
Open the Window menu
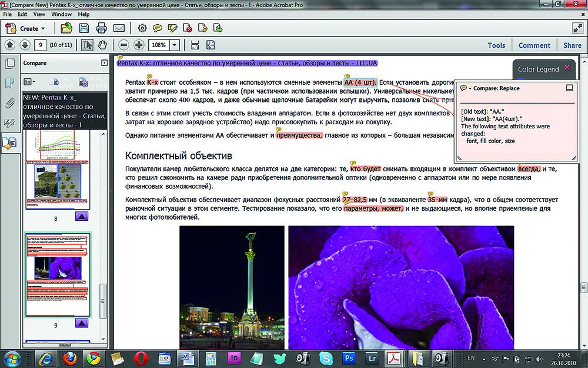pyautogui.click(x=62, y=14)
